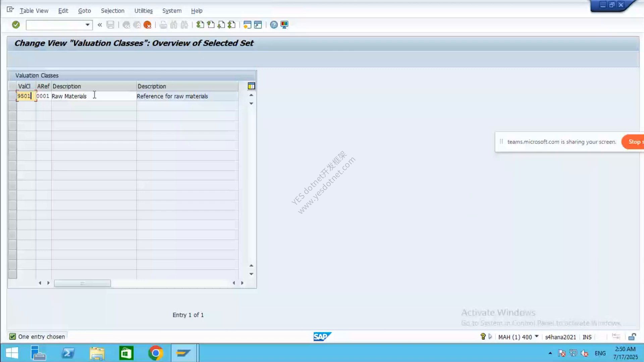Collapse the command field with double chevron
644x362 pixels.
coord(100,25)
